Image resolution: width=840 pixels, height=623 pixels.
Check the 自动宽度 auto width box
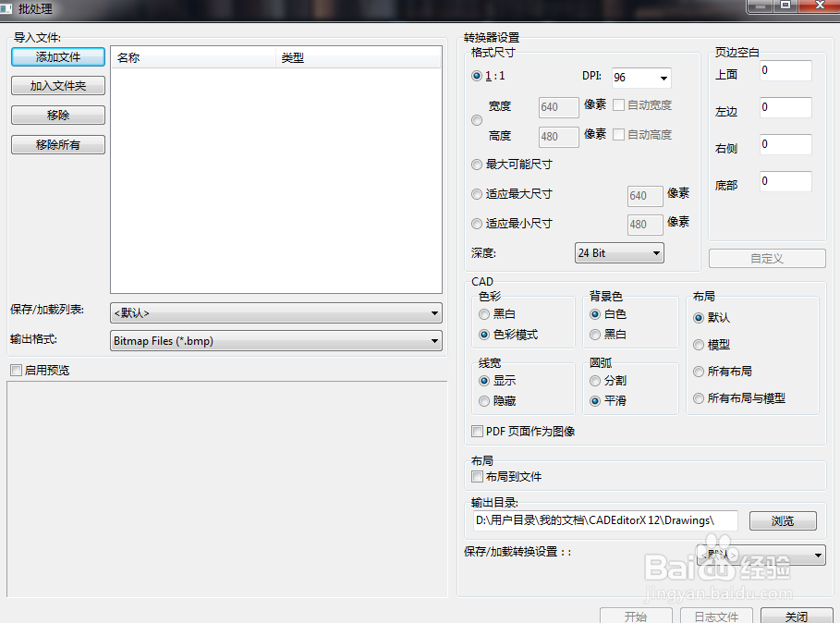click(621, 104)
